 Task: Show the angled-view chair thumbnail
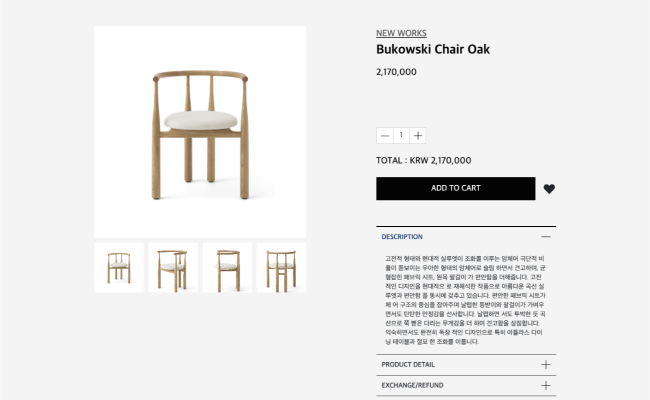tap(173, 268)
